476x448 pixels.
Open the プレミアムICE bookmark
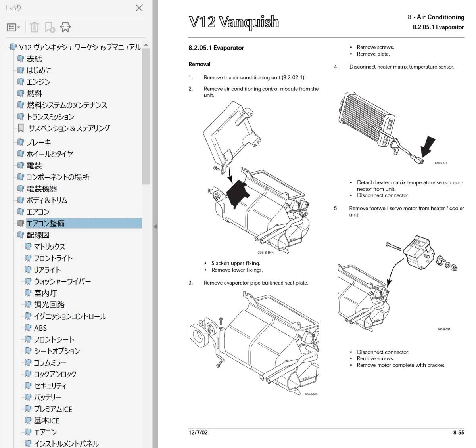53,409
